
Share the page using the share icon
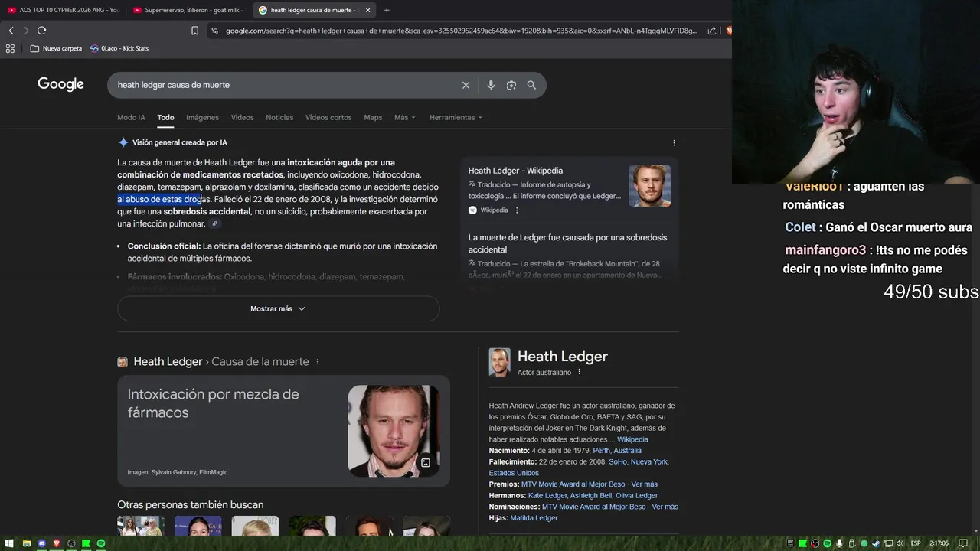coord(712,31)
